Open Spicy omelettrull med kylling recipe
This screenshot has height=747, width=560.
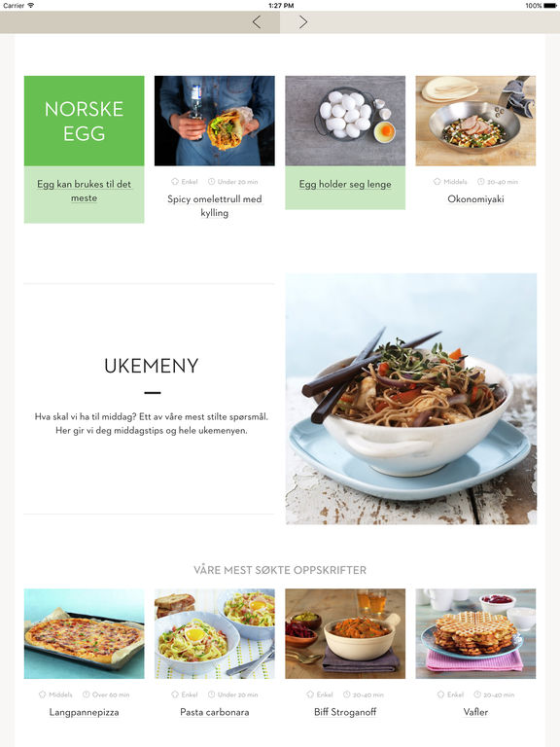click(x=214, y=206)
